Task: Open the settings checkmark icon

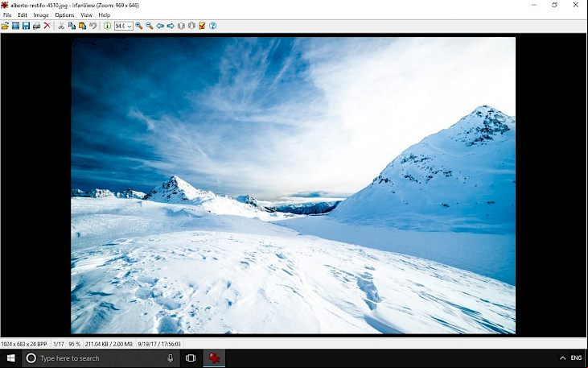Action: tap(202, 26)
